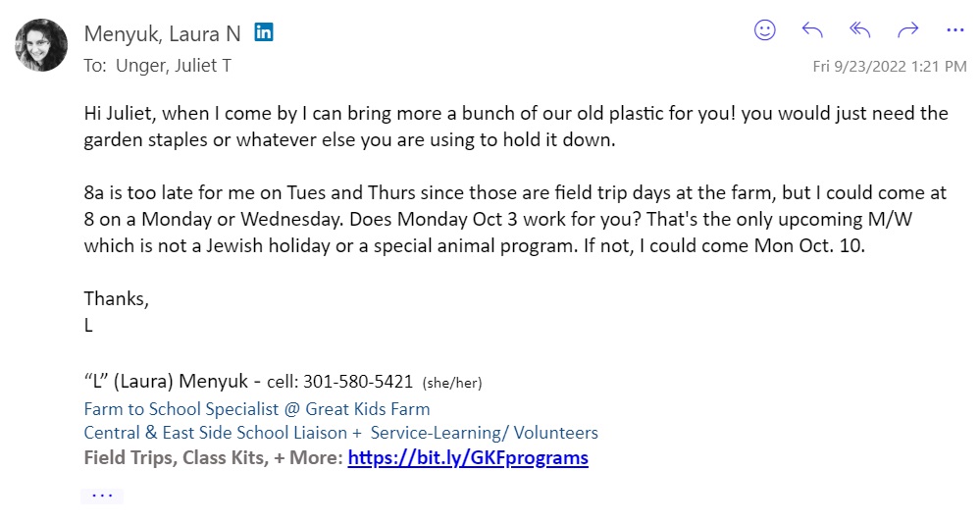Open the sender's LinkedIn profile icon
The width and height of the screenshot is (980, 524).
click(x=264, y=32)
